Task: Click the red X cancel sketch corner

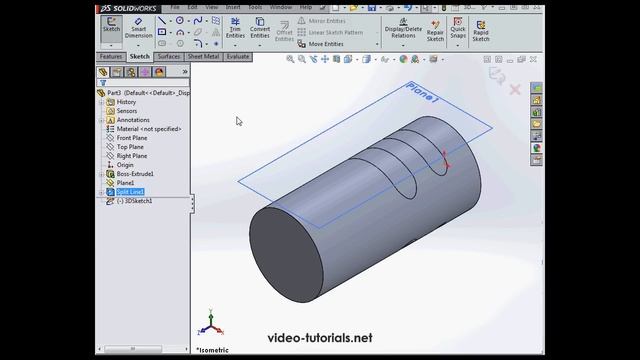Action: pos(515,89)
